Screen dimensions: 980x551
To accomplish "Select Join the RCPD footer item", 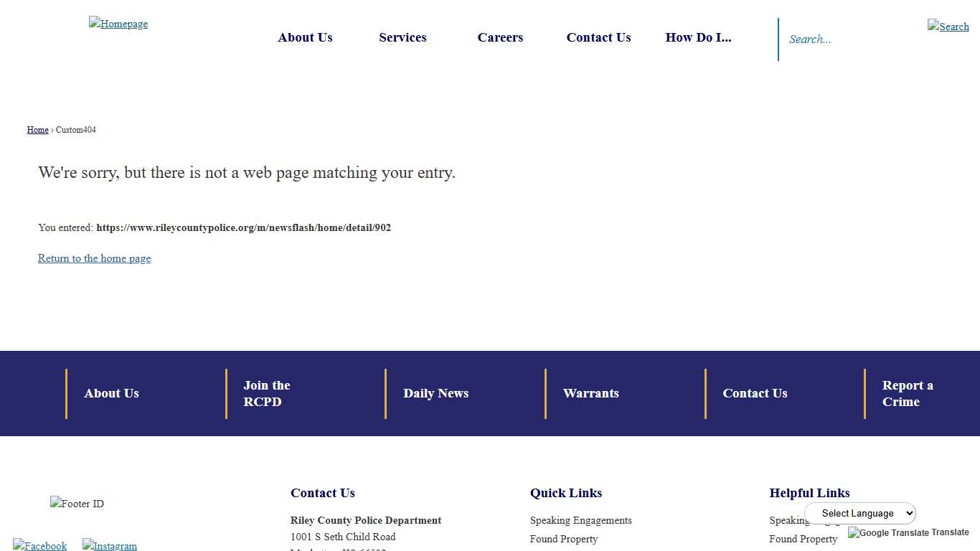I will [x=266, y=393].
